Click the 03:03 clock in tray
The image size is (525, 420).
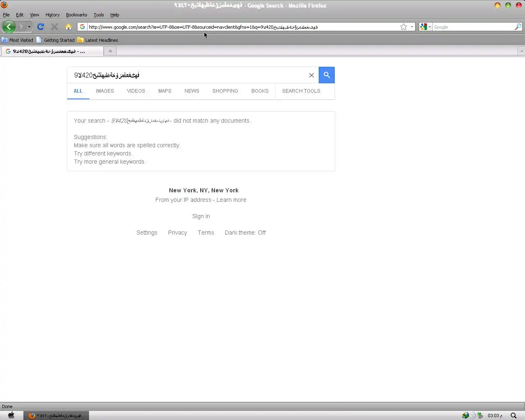495,415
